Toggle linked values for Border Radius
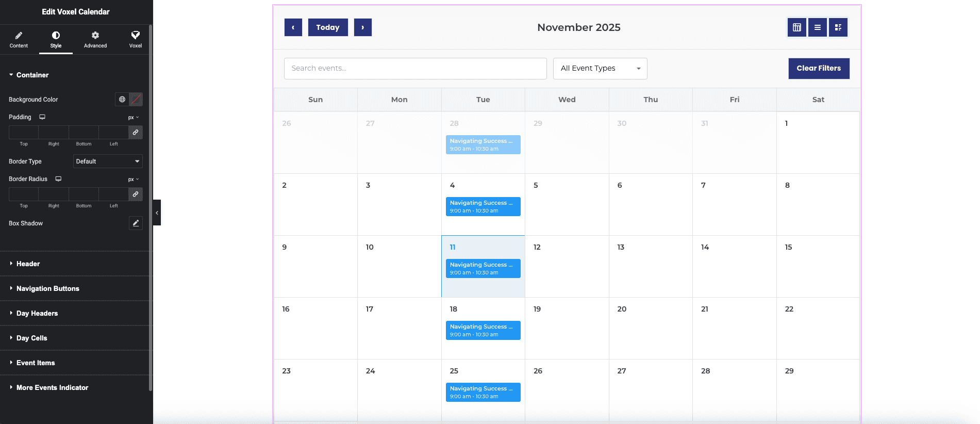The height and width of the screenshot is (424, 980). [136, 194]
